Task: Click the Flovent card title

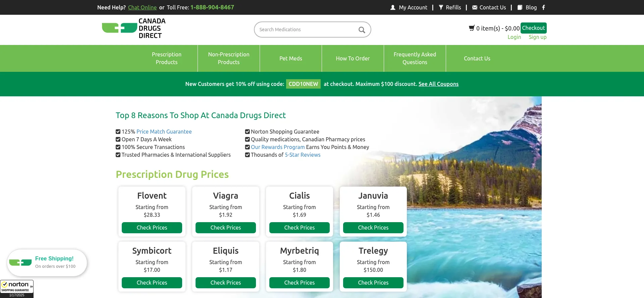Action: coord(152,196)
